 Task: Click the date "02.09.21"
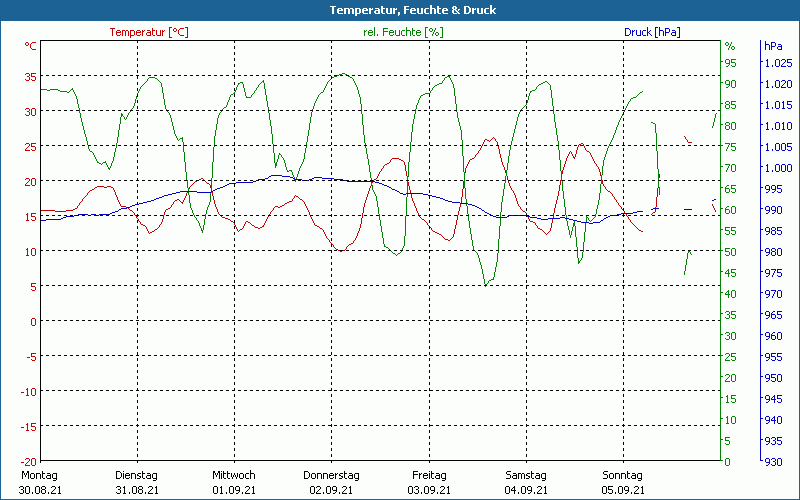pyautogui.click(x=331, y=490)
